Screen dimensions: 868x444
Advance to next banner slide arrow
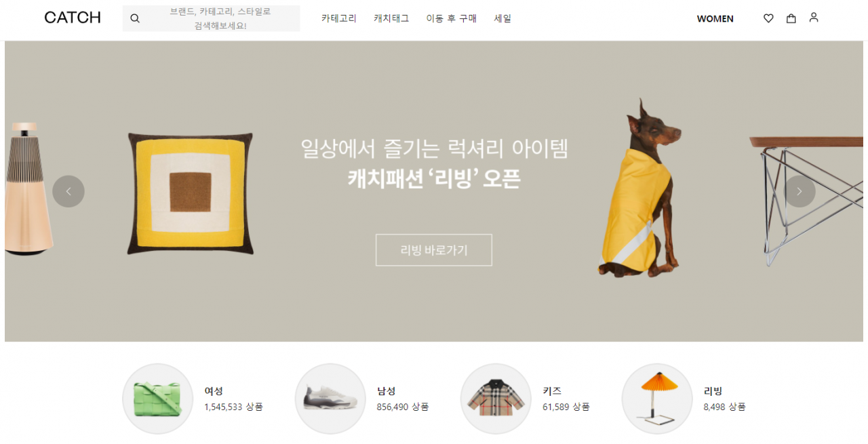tap(800, 191)
